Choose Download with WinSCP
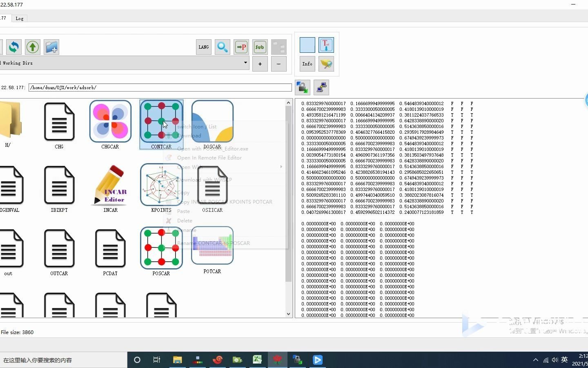The height and width of the screenshot is (368, 588). pyautogui.click(x=204, y=180)
